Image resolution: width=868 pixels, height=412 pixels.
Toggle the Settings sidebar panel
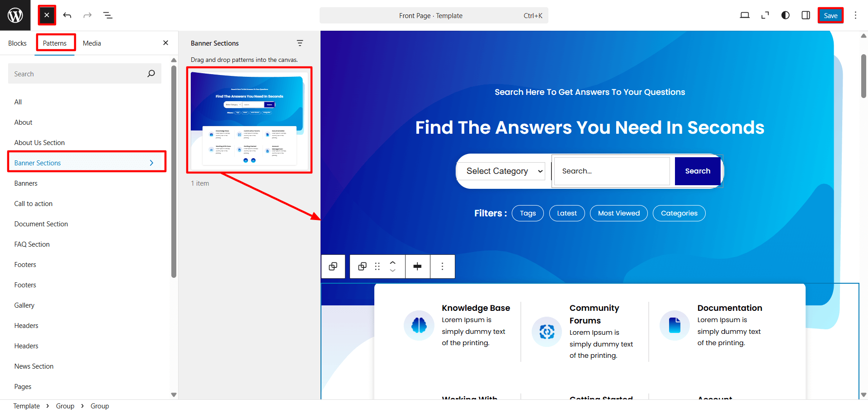[x=806, y=15]
